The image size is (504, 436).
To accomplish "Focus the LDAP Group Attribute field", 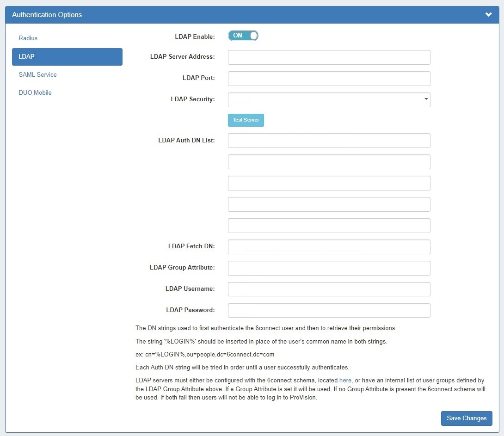I will 329,268.
